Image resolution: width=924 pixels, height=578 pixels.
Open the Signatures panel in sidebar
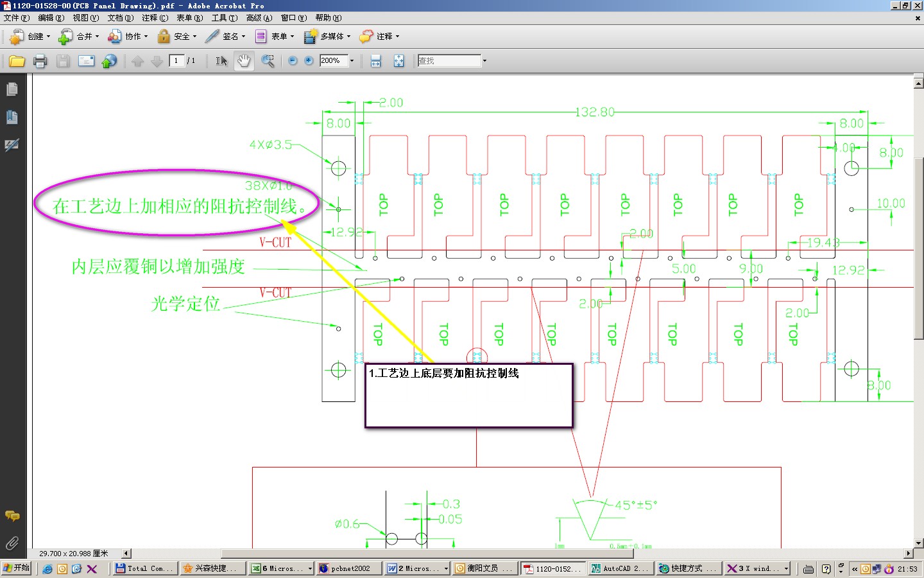tap(12, 145)
